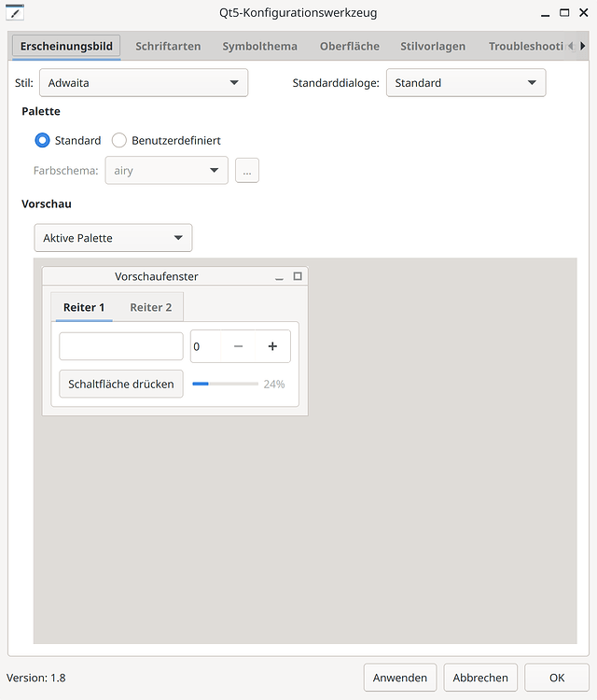Click the Schaltfläche drücken button
This screenshot has height=700, width=597.
[121, 384]
